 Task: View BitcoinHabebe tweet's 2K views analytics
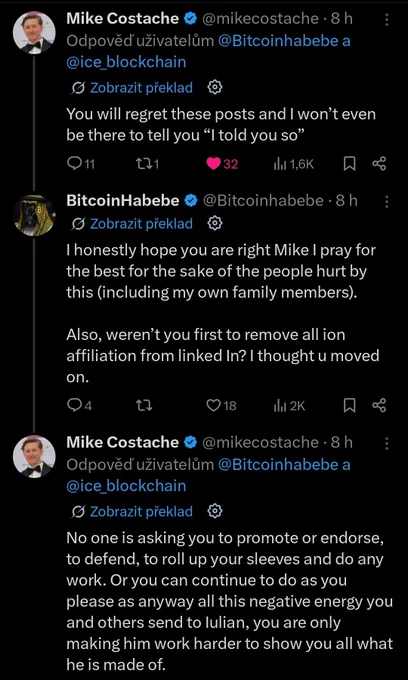(290, 405)
